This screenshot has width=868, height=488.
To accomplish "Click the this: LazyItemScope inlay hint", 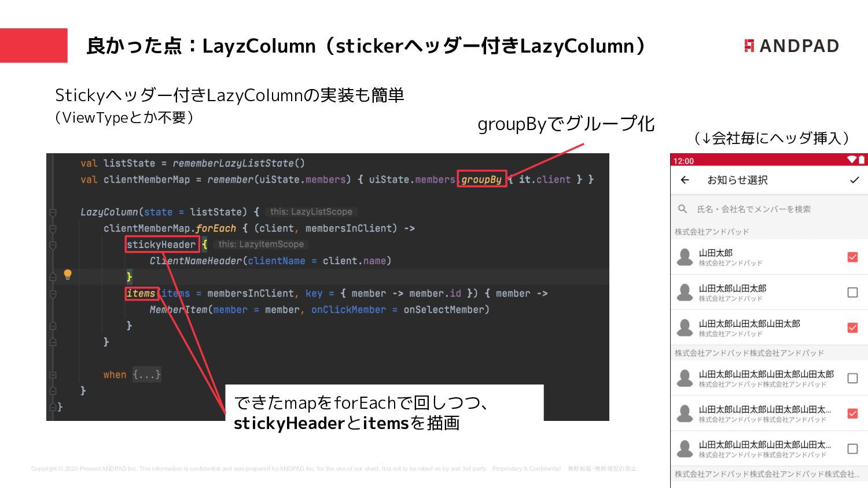I will pos(261,244).
